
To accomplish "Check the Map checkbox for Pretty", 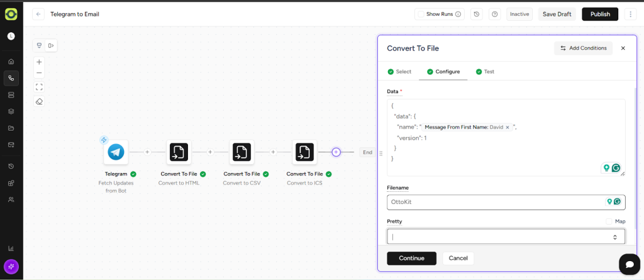I will pyautogui.click(x=609, y=221).
